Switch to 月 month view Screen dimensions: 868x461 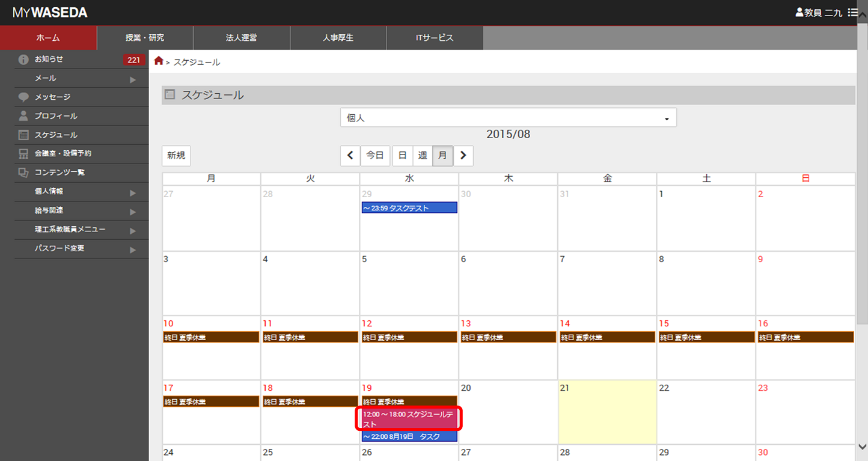(x=442, y=156)
